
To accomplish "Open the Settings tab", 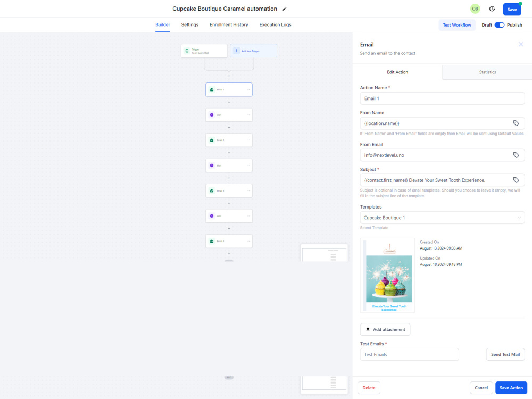I will click(190, 25).
